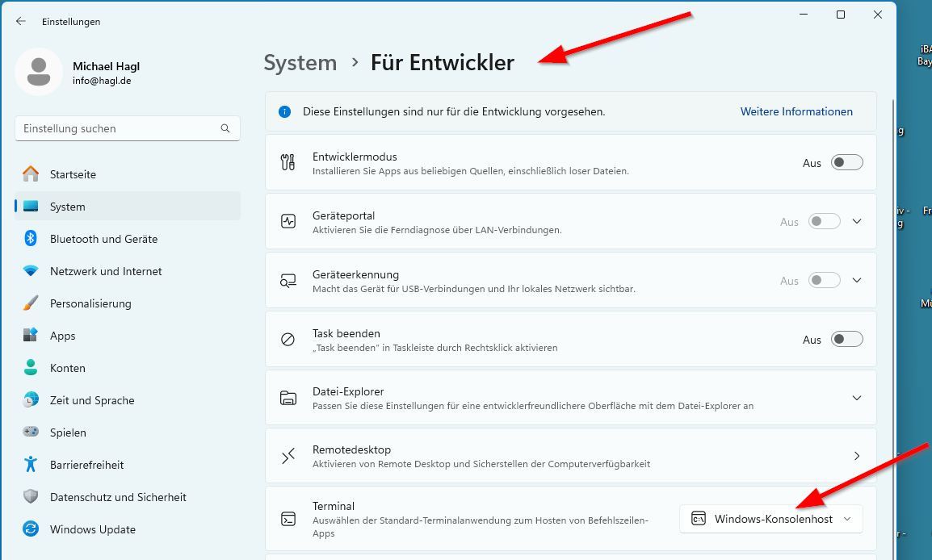Open the Terminal Windows-Konsolenhost dropdown
Image resolution: width=932 pixels, height=560 pixels.
pos(771,519)
